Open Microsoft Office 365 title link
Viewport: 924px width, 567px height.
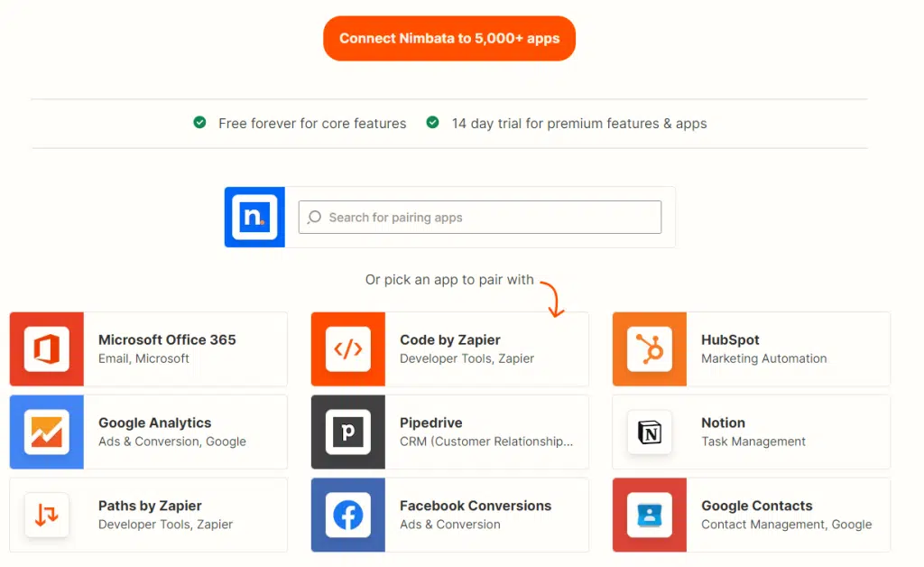pyautogui.click(x=167, y=339)
